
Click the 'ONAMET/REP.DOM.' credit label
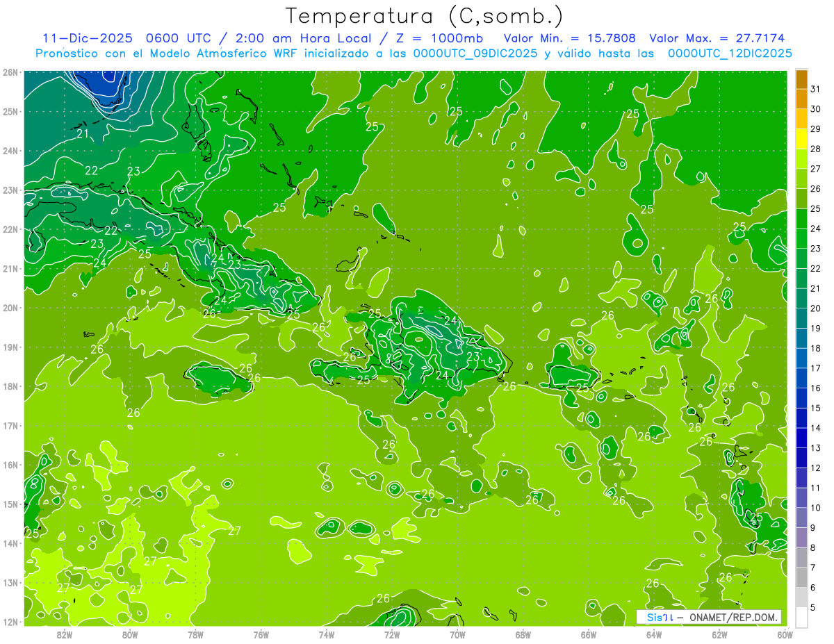734,617
